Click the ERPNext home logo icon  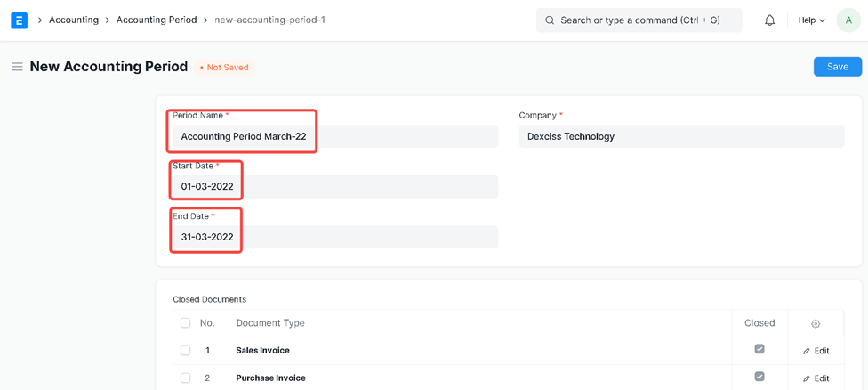19,20
